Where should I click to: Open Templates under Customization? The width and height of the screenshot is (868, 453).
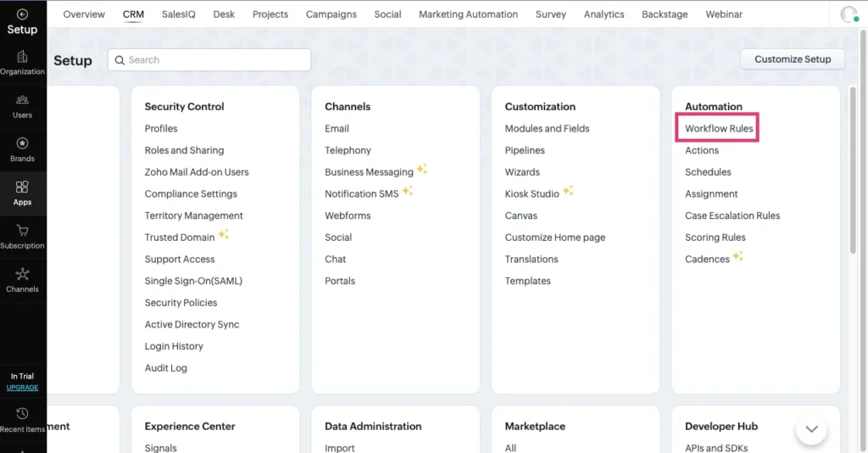coord(527,281)
